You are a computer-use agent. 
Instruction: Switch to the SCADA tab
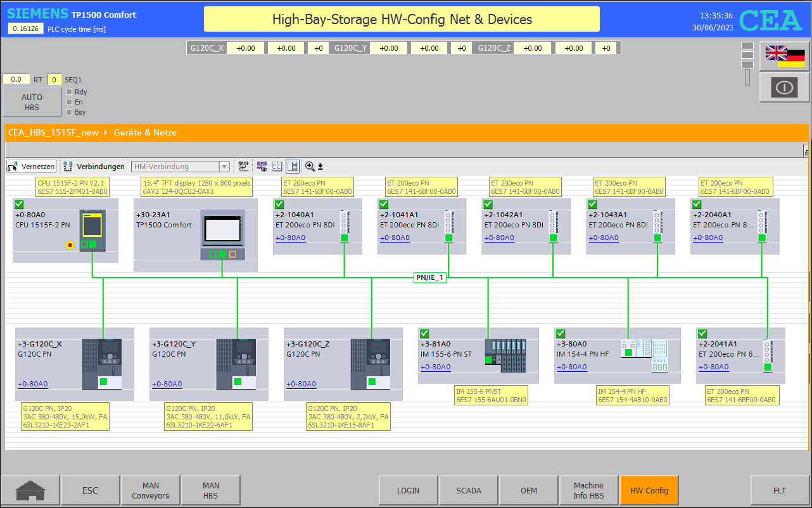point(469,490)
